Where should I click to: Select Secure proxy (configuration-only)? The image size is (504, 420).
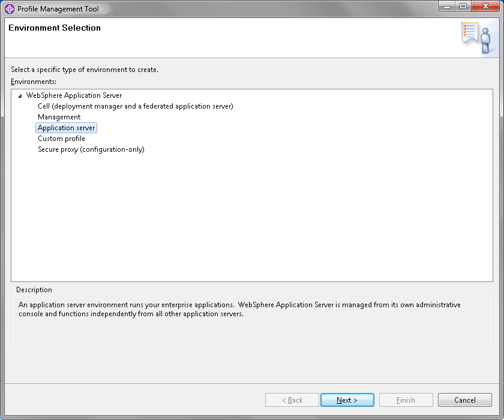click(91, 149)
